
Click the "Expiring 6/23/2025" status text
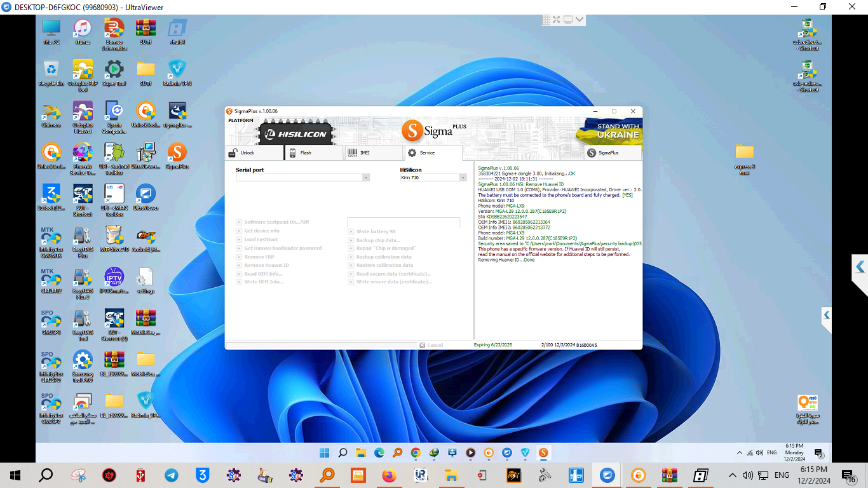[x=493, y=345]
